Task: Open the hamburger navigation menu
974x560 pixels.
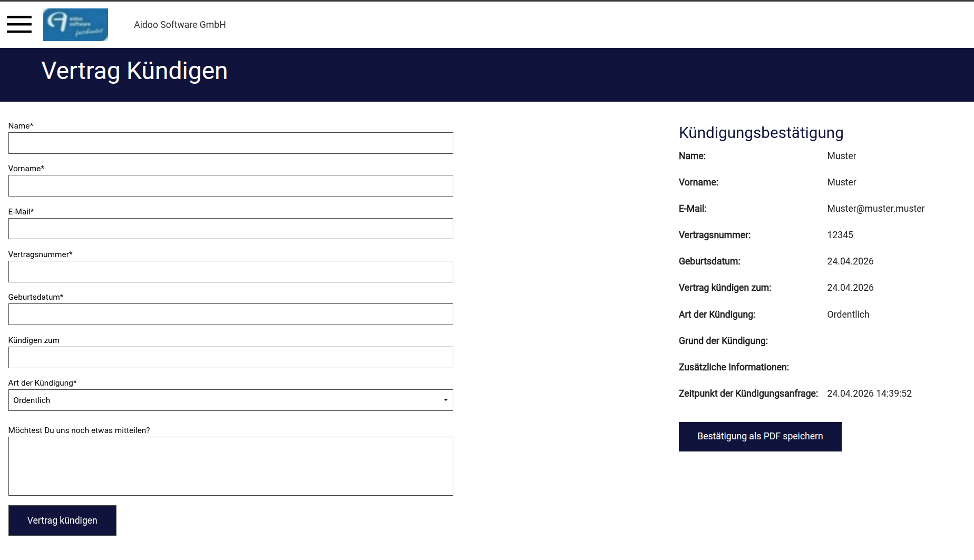Action: click(19, 24)
